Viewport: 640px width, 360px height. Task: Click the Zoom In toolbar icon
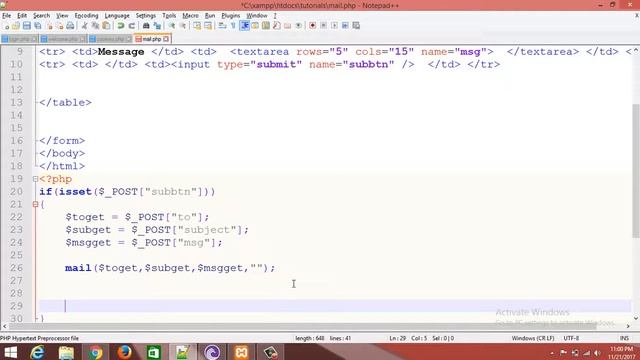tap(172, 26)
